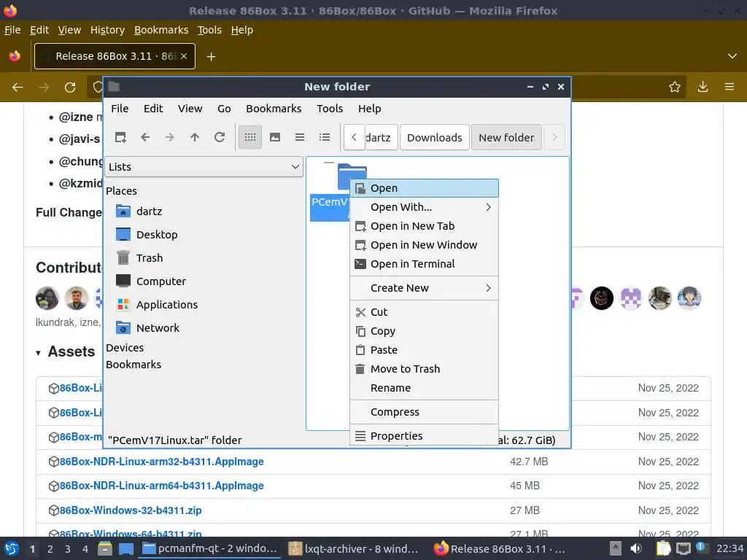Select Computer in Places sidebar
Screen dimensions: 747x560
coord(161,281)
